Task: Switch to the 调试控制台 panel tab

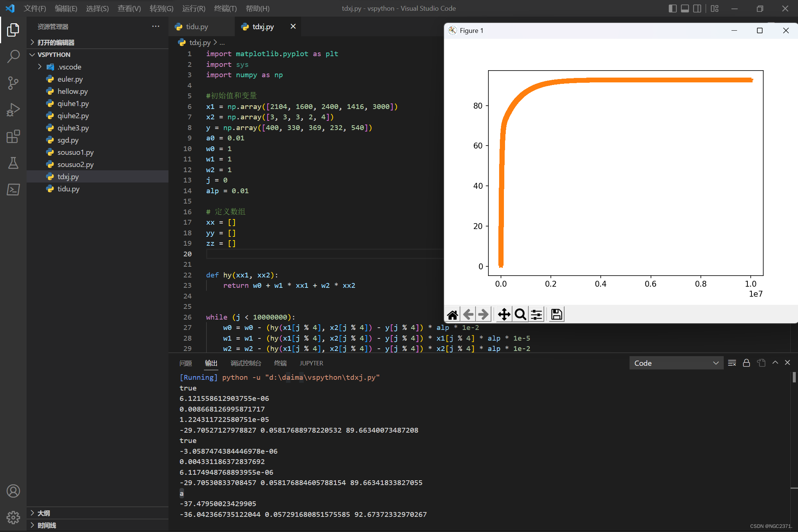Action: click(x=246, y=363)
